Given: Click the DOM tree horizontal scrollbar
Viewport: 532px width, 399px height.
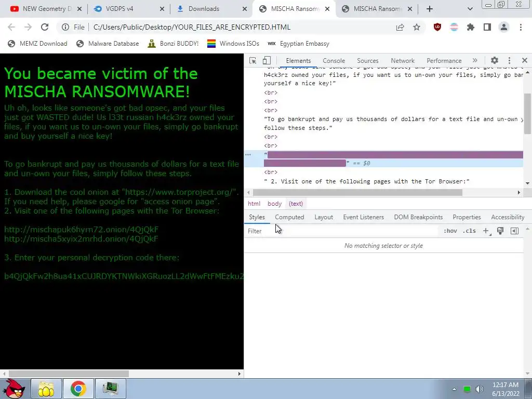Looking at the screenshot, I should click(x=357, y=192).
